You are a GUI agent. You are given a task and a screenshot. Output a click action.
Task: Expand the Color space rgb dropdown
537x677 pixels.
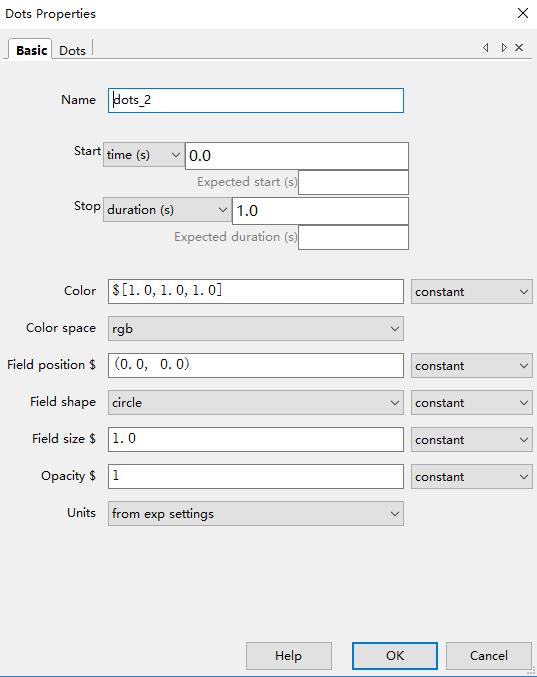(x=256, y=329)
